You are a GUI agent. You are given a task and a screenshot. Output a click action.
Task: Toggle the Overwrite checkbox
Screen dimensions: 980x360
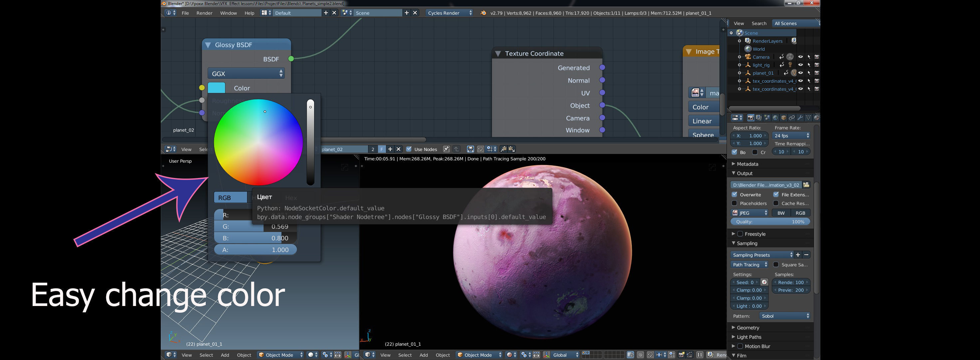tap(735, 194)
